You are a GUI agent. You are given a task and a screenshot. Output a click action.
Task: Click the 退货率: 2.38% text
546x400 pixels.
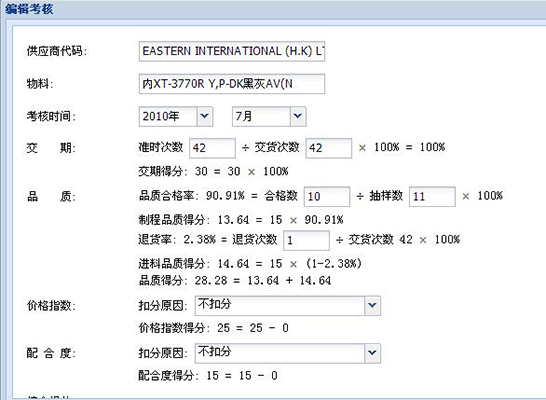pyautogui.click(x=177, y=240)
